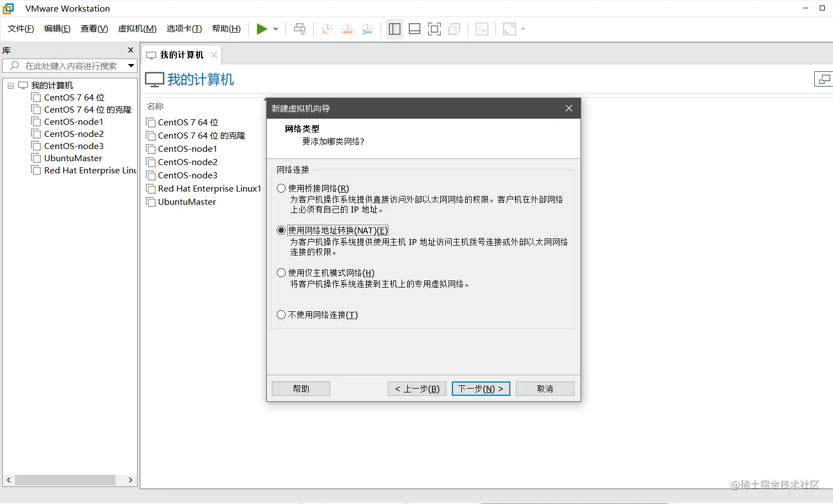Screen dimensions: 833x504
Task: Click CentOS-node2 in name list
Action: point(188,162)
